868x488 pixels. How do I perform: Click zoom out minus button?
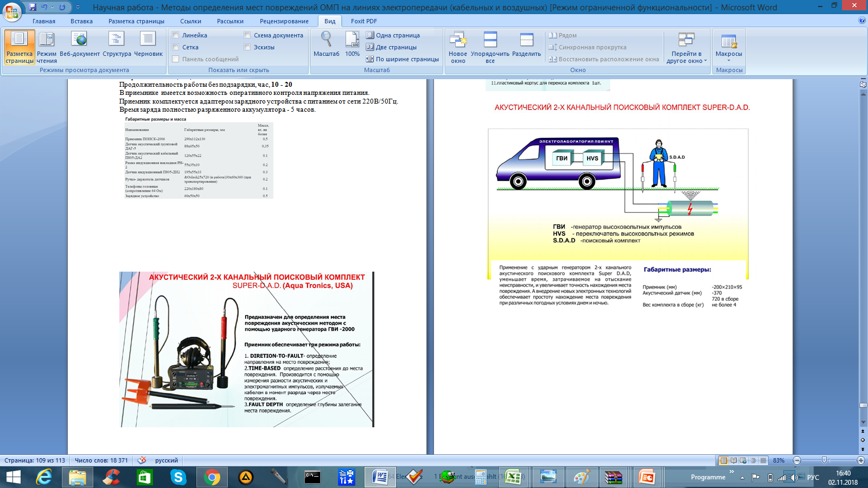pos(797,460)
